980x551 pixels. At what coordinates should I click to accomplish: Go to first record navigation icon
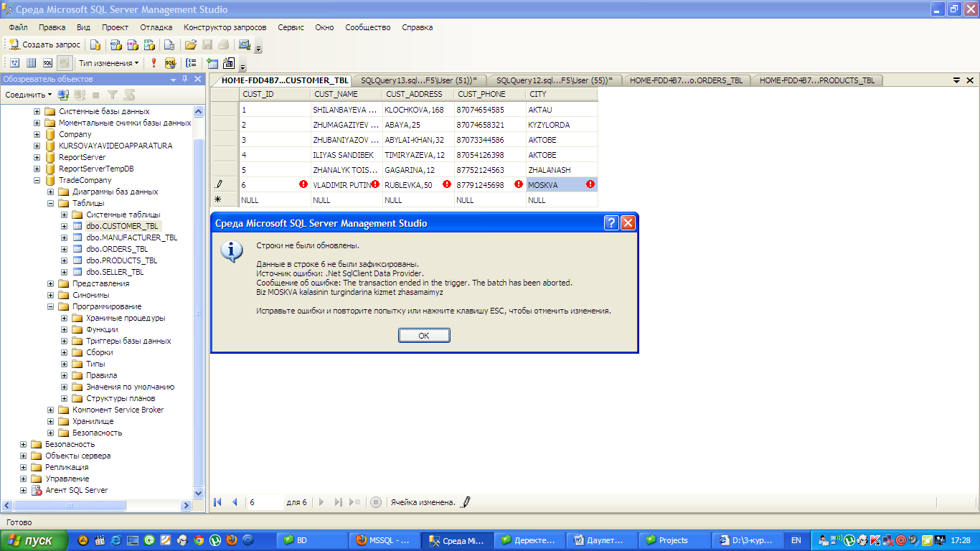pyautogui.click(x=217, y=502)
